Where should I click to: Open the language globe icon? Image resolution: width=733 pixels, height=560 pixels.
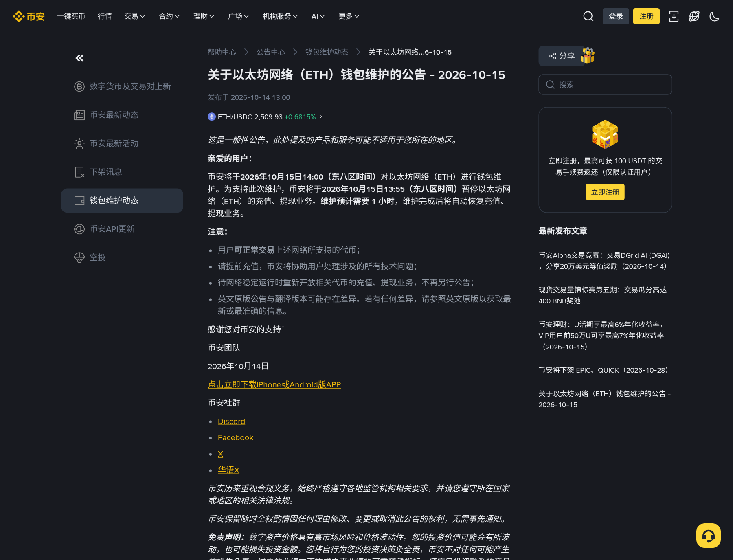click(x=694, y=16)
